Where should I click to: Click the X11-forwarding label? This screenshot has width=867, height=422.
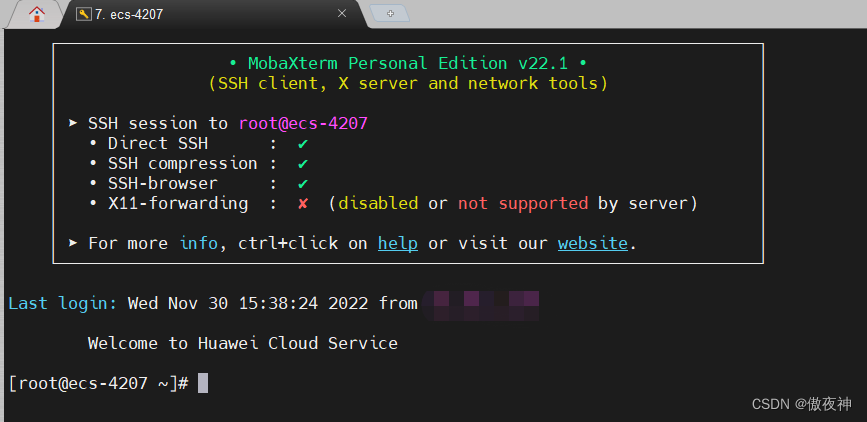[x=178, y=204]
